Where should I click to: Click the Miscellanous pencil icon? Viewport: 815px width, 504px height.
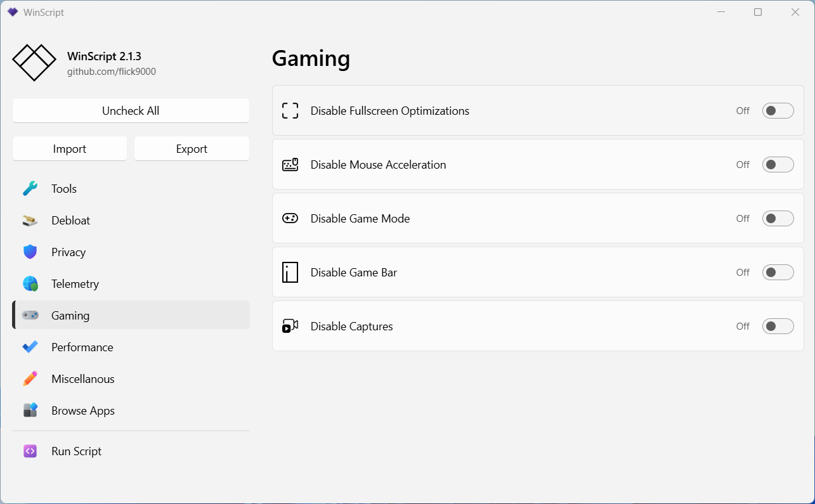[30, 379]
